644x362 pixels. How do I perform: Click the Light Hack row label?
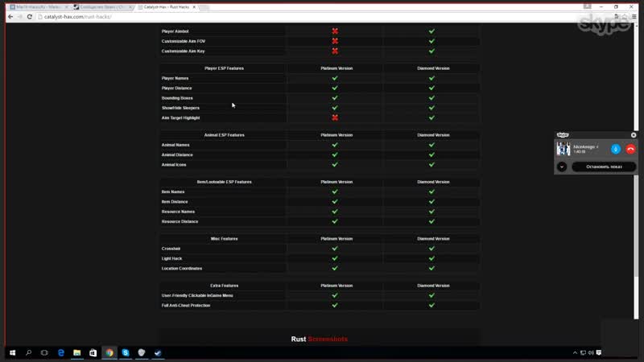tap(171, 258)
